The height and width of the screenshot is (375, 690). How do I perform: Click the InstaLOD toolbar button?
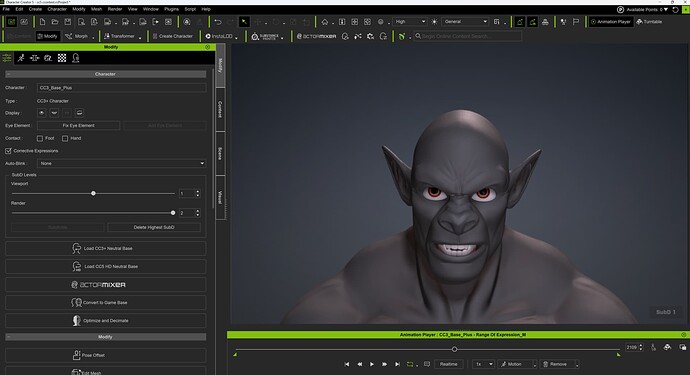point(219,37)
